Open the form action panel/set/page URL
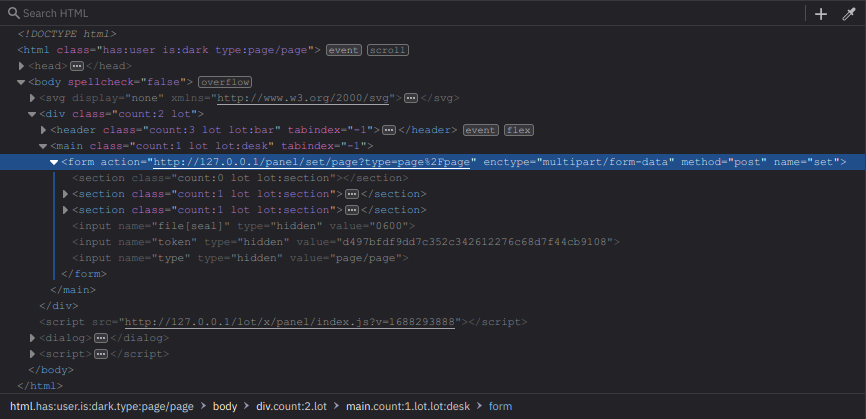866x419 pixels. pyautogui.click(x=311, y=162)
